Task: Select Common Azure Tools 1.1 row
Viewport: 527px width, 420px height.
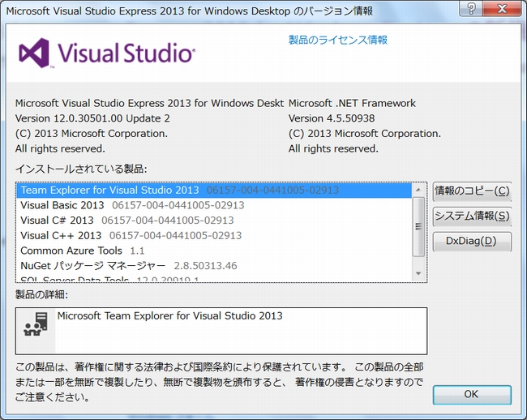Action: (214, 251)
